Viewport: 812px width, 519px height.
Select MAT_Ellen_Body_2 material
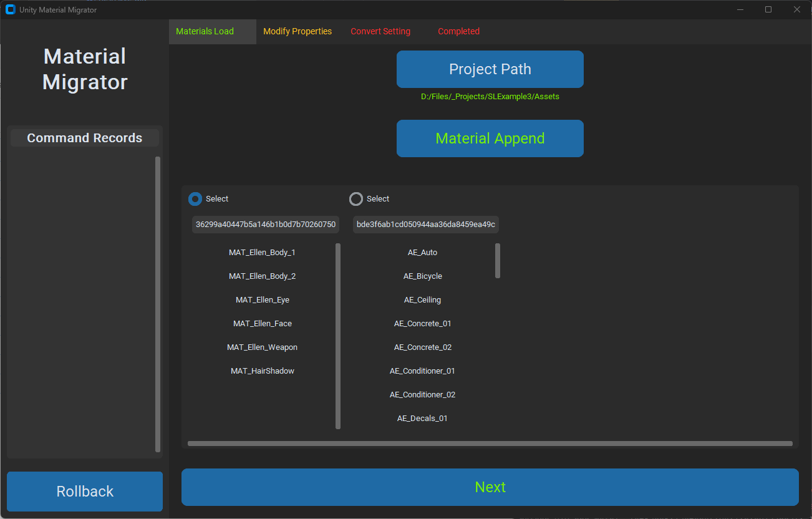pos(262,276)
